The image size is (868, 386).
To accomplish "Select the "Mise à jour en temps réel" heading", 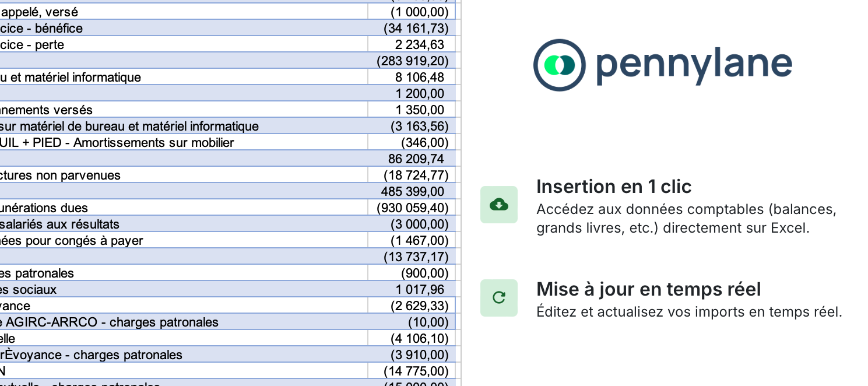I will click(x=648, y=289).
